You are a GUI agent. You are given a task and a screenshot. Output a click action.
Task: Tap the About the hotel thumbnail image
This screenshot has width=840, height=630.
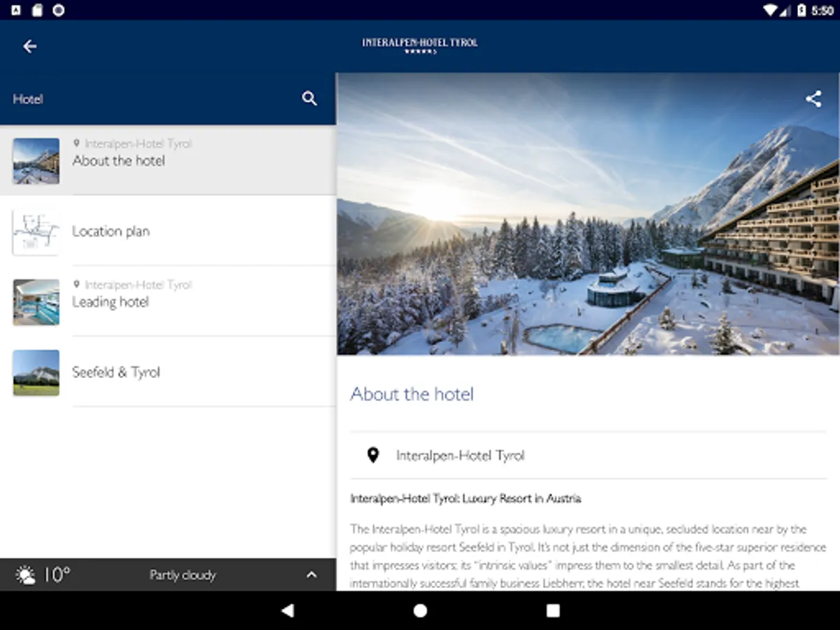(x=36, y=161)
